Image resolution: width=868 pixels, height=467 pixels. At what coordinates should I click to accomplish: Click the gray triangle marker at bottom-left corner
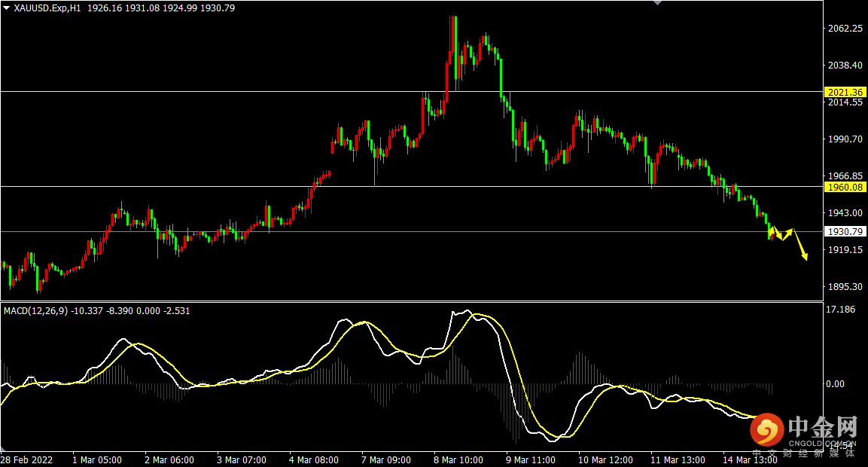[3, 448]
